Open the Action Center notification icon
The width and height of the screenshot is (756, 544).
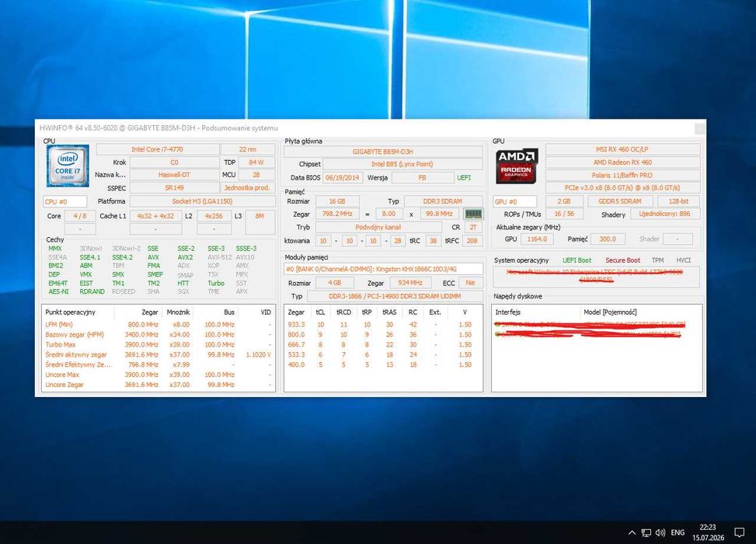pos(739,532)
